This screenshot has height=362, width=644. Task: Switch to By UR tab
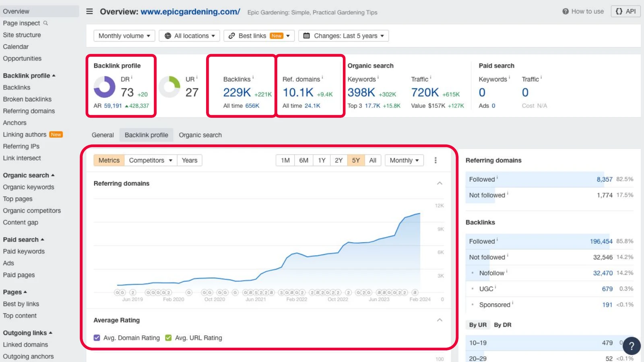478,325
